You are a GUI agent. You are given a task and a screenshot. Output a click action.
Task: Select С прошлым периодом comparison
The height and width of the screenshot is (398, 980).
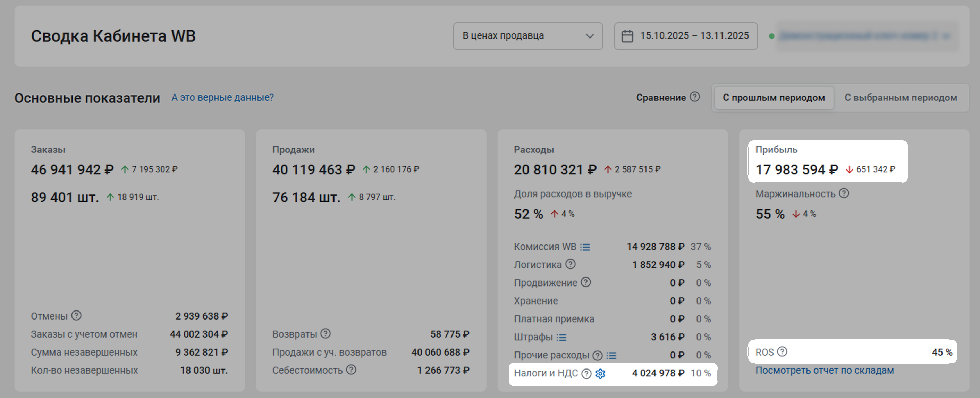(x=774, y=98)
